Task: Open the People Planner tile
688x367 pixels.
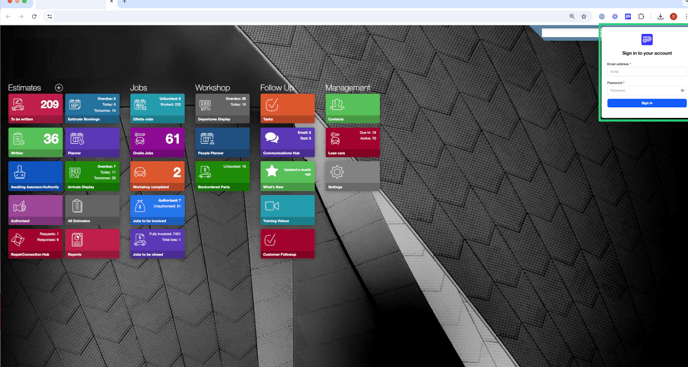Action: [x=222, y=142]
